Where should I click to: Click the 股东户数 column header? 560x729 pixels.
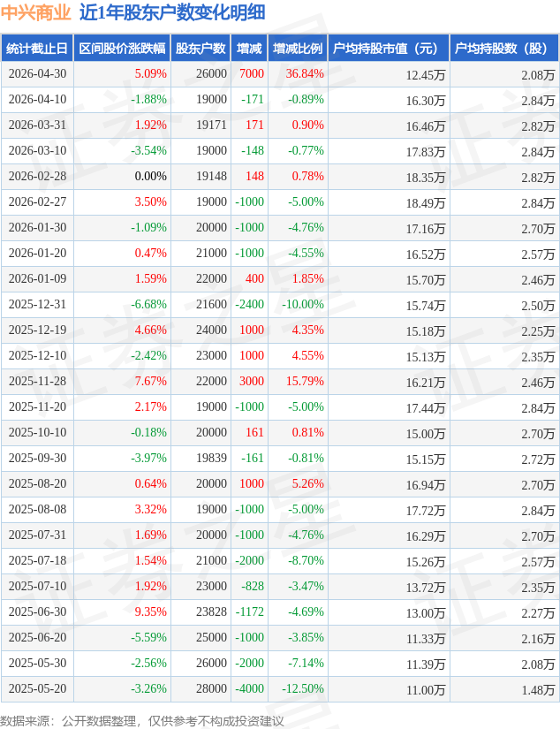(x=201, y=49)
